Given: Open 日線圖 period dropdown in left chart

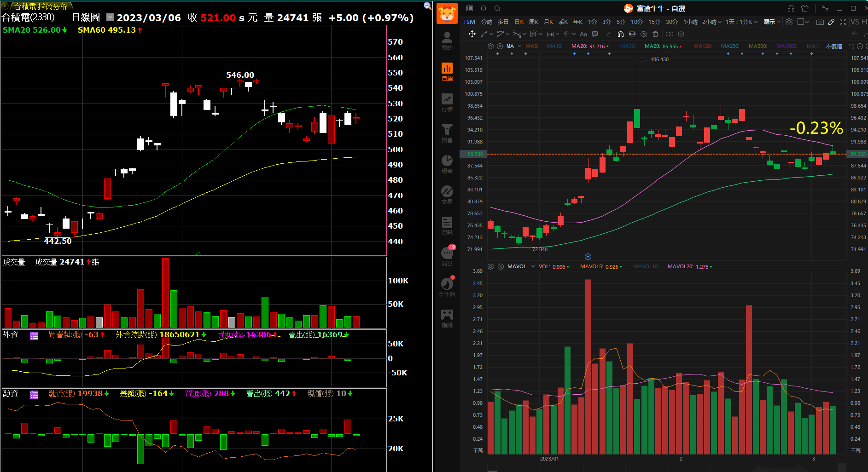Looking at the screenshot, I should [110, 17].
